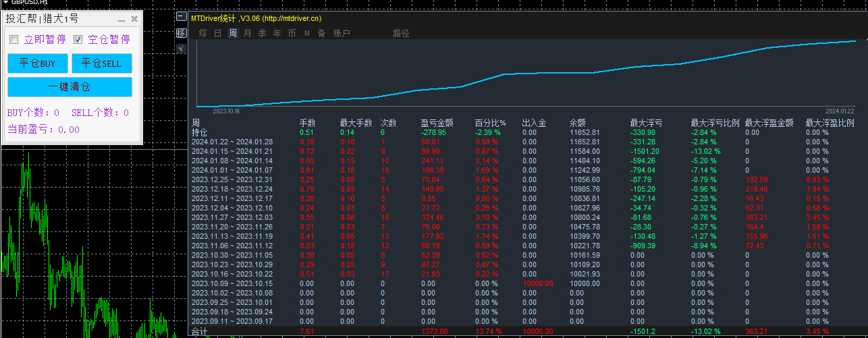Switch to the 综 summary tab
Viewport: 868px width, 338px height.
(203, 33)
